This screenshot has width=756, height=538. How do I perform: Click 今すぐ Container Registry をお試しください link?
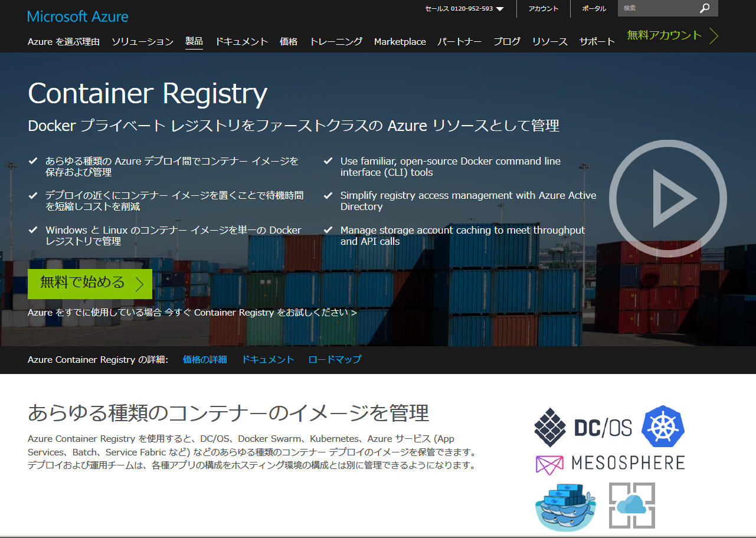(x=261, y=313)
